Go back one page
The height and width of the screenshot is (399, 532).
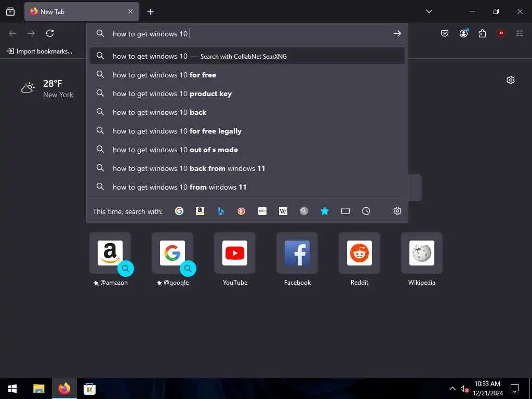12,33
